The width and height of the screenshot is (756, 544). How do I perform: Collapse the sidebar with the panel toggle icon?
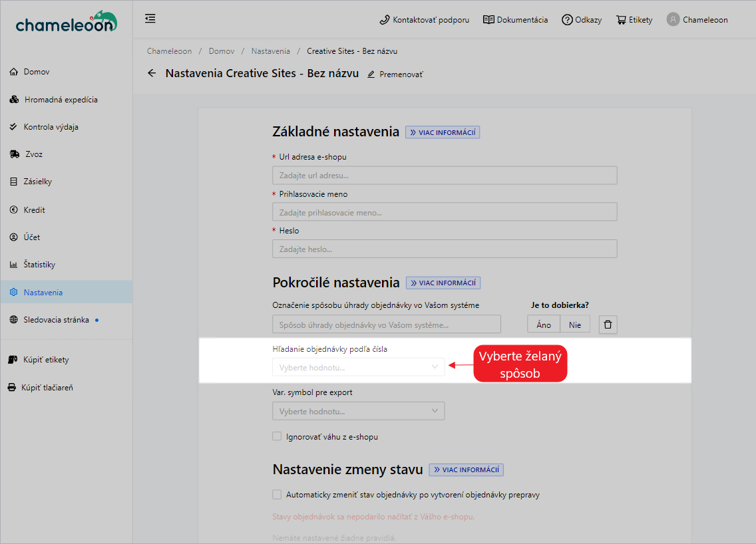pyautogui.click(x=150, y=19)
